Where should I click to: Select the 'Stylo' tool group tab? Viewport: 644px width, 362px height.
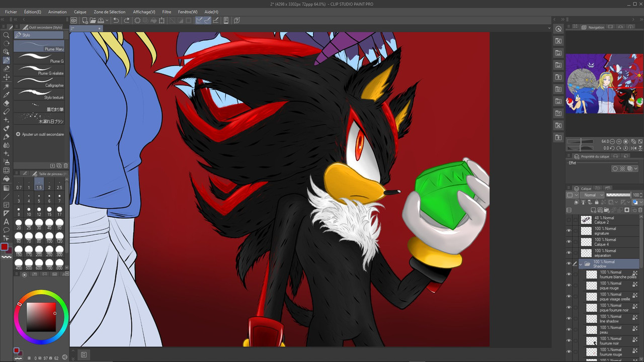(39, 35)
